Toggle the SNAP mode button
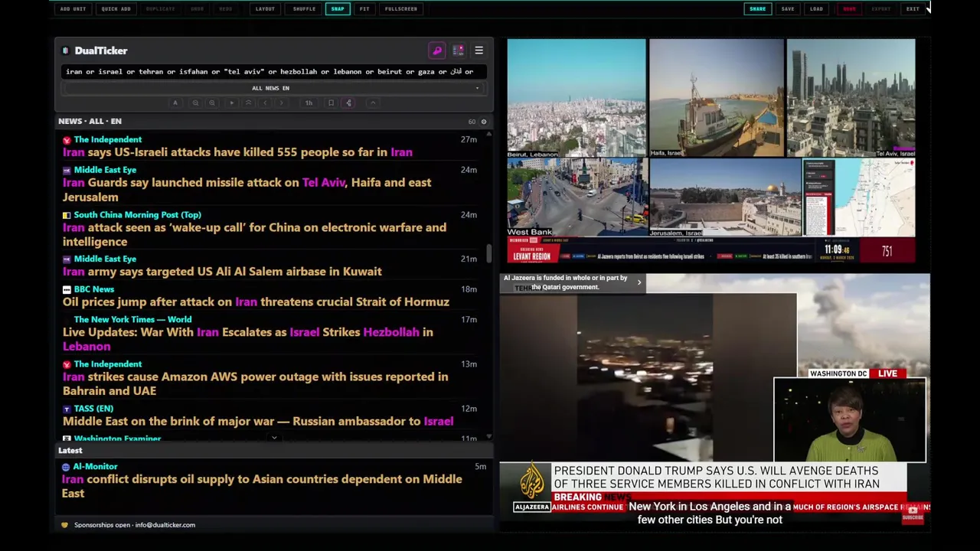Image resolution: width=980 pixels, height=551 pixels. coord(338,9)
